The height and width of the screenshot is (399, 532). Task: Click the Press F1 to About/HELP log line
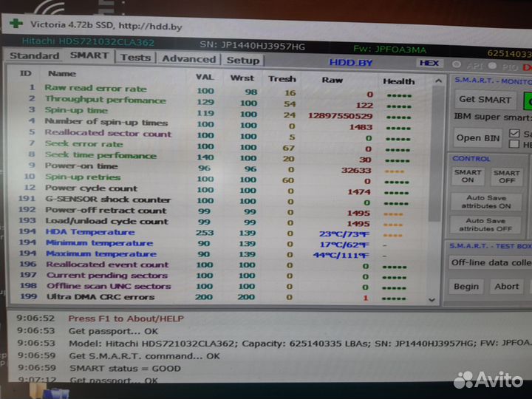tap(126, 318)
